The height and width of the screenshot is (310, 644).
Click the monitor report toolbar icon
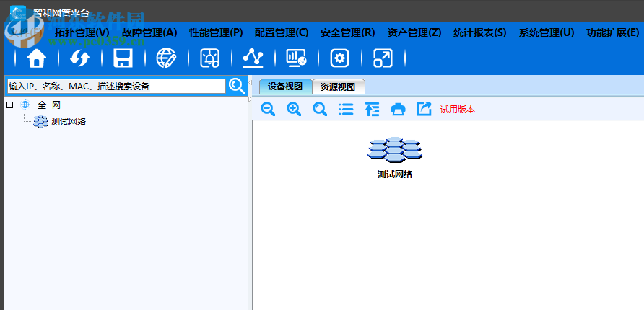tap(296, 58)
